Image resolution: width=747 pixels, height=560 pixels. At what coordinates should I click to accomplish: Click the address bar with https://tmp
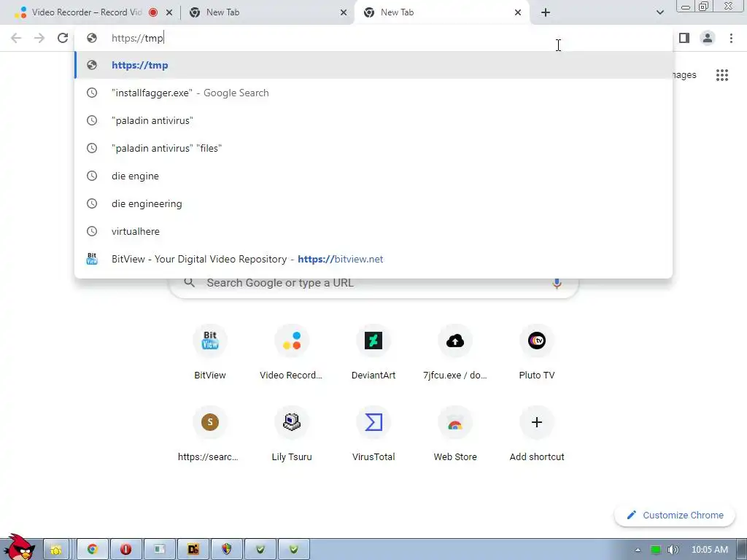(373, 38)
